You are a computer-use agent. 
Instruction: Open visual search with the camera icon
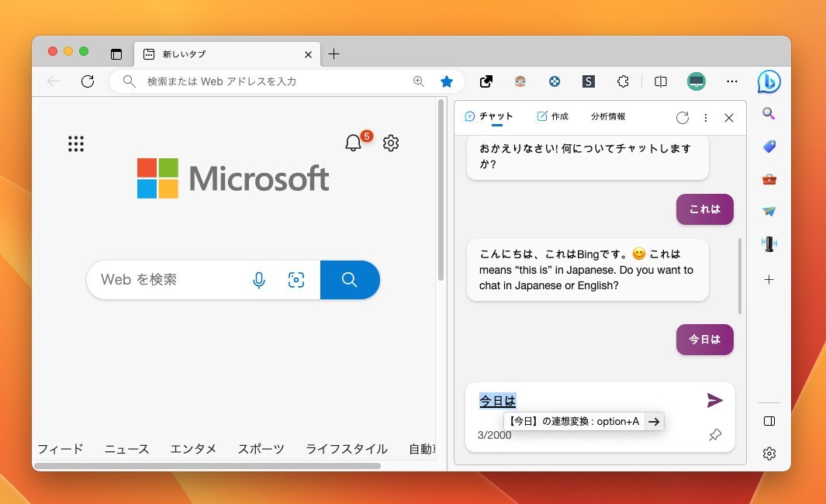[296, 279]
